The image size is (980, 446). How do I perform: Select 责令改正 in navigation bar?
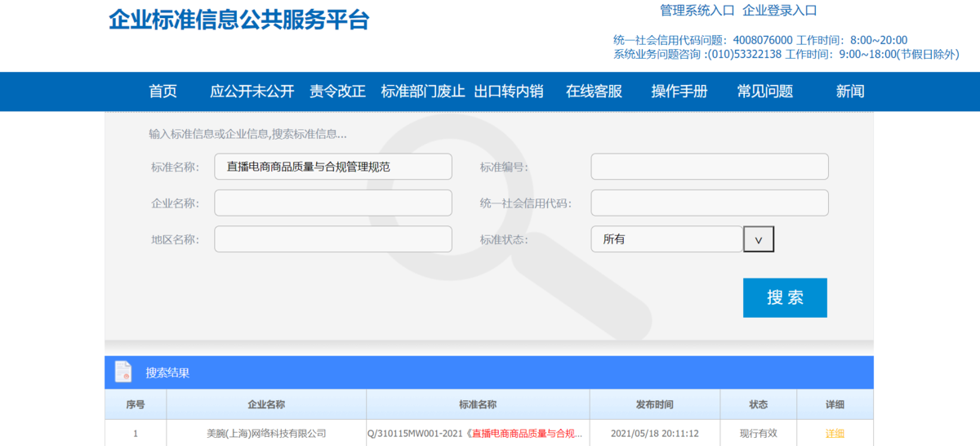(x=337, y=91)
